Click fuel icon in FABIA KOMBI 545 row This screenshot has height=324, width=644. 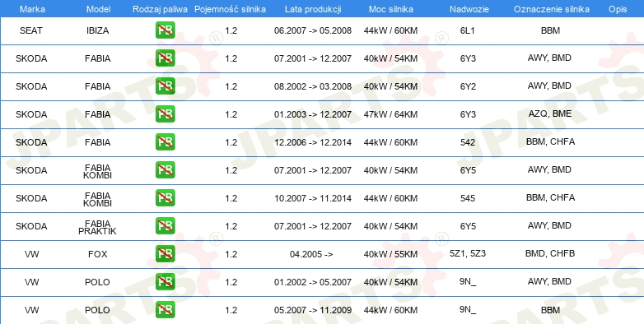(165, 198)
